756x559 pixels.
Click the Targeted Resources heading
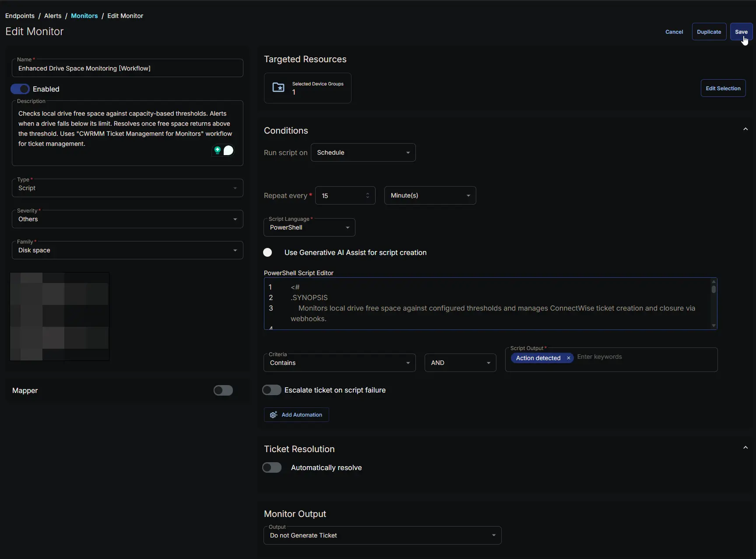tap(305, 59)
